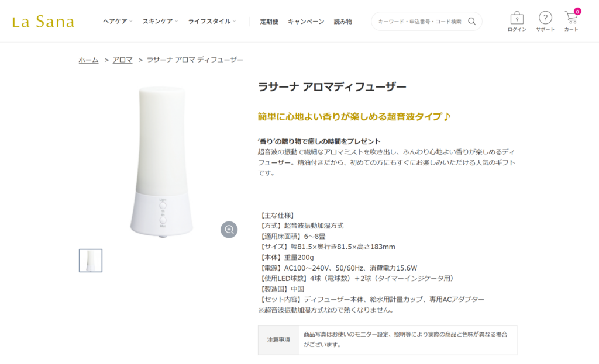The width and height of the screenshot is (599, 364).
Task: Expand the ヘアケア dropdown menu
Action: click(x=118, y=22)
